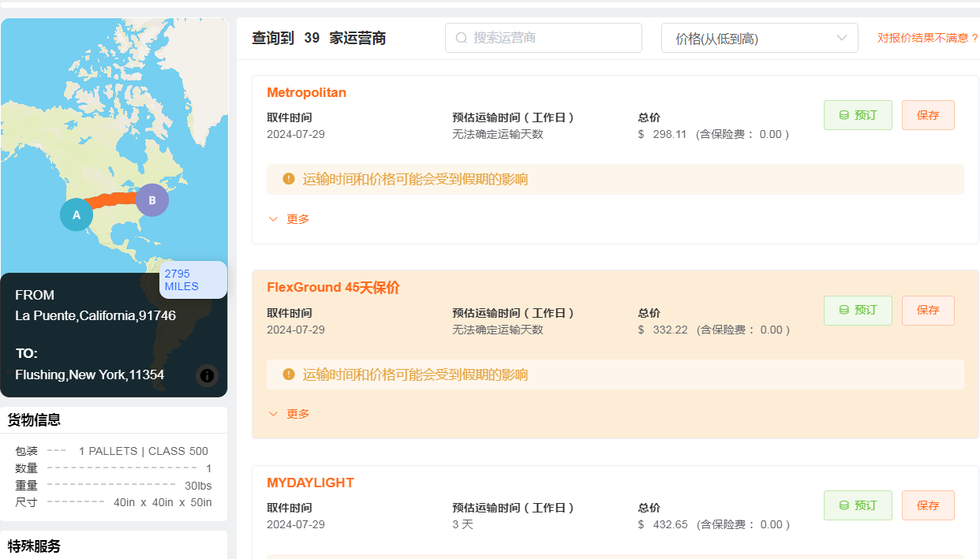Click the 对报价结果不满意 link
Image resolution: width=980 pixels, height=559 pixels.
click(928, 38)
